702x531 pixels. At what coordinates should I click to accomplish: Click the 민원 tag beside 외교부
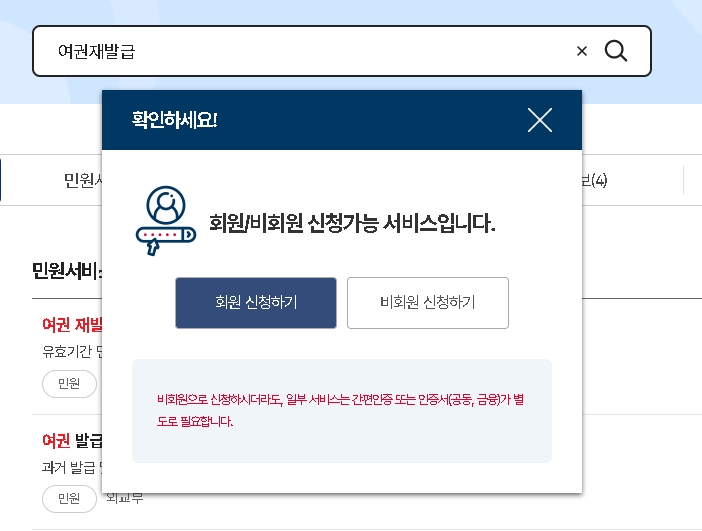tap(69, 498)
